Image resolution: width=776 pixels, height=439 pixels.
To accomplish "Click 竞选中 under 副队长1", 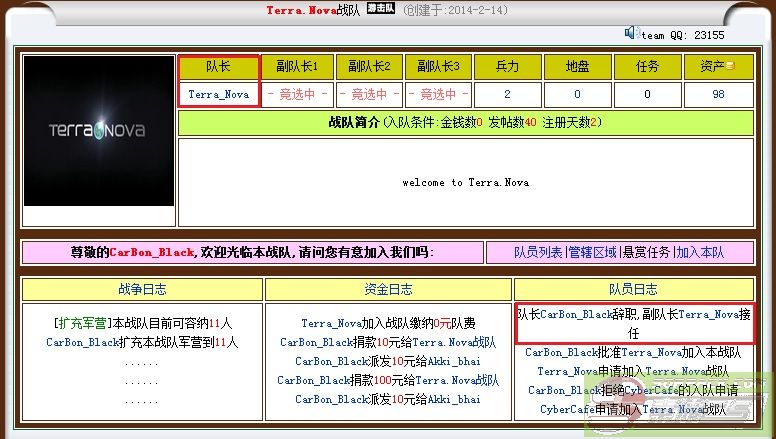I will click(297, 95).
